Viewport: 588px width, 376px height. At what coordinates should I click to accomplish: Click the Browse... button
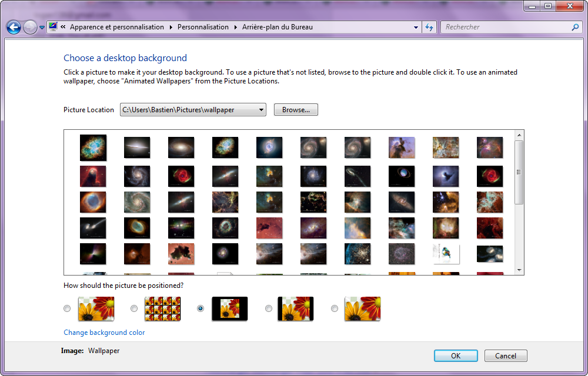point(296,110)
